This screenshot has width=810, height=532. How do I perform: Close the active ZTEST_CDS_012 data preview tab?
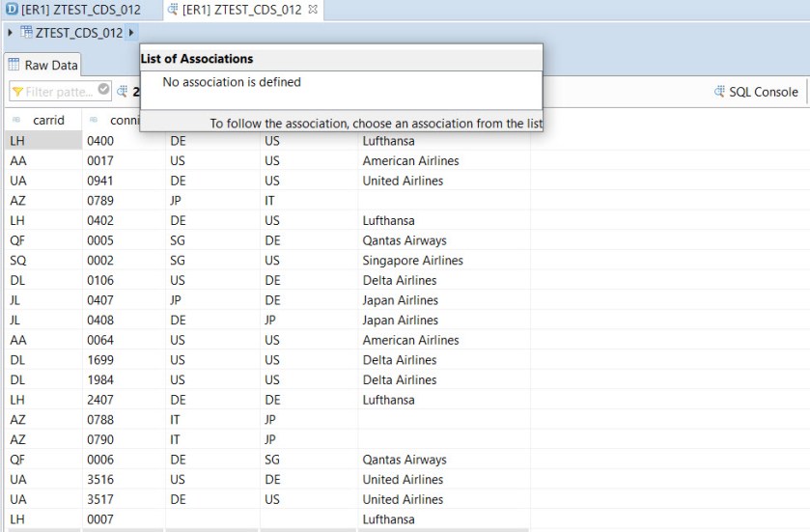tap(314, 10)
